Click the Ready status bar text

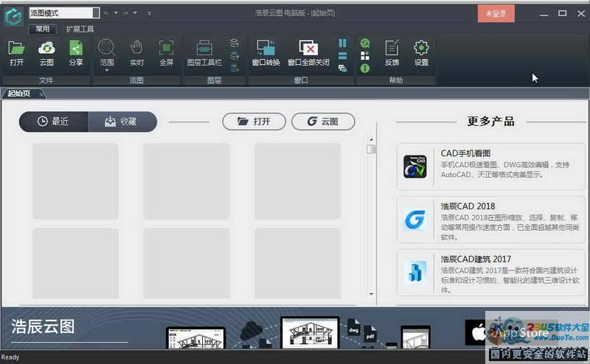pyautogui.click(x=10, y=357)
